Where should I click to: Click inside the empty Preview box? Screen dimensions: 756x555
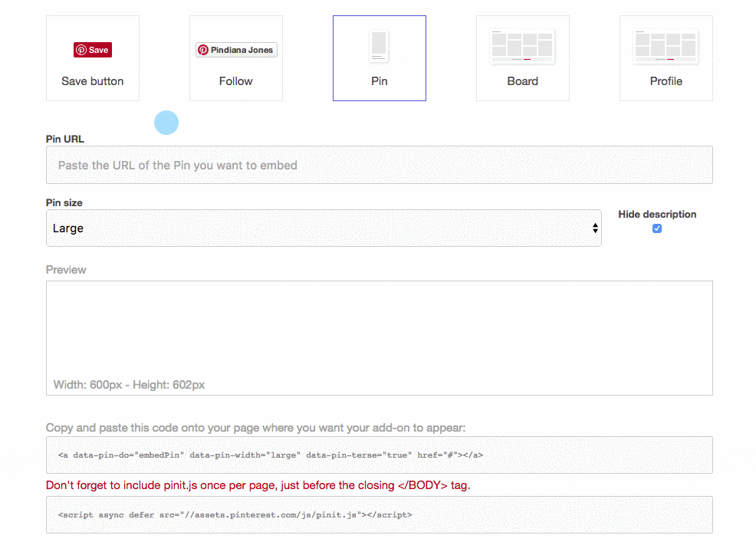click(x=379, y=330)
